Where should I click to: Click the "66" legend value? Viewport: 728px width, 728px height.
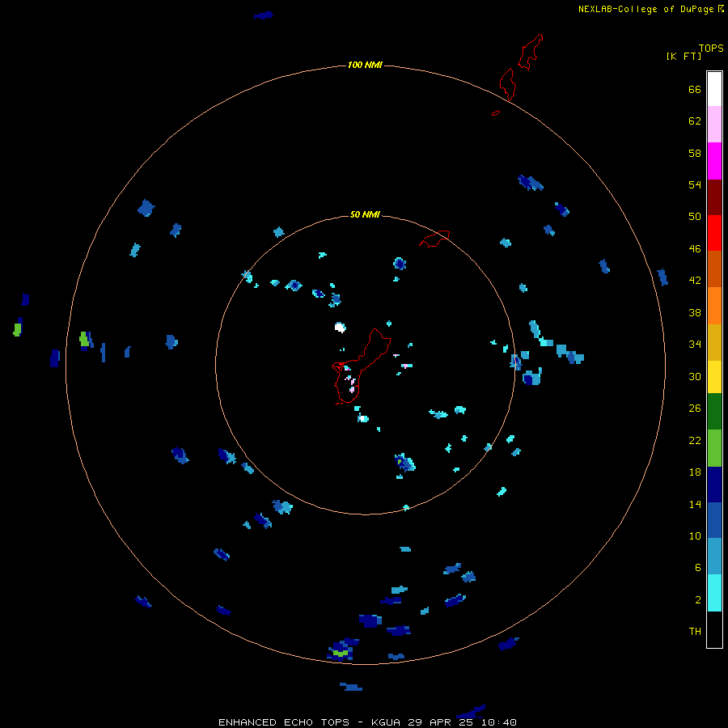click(695, 90)
